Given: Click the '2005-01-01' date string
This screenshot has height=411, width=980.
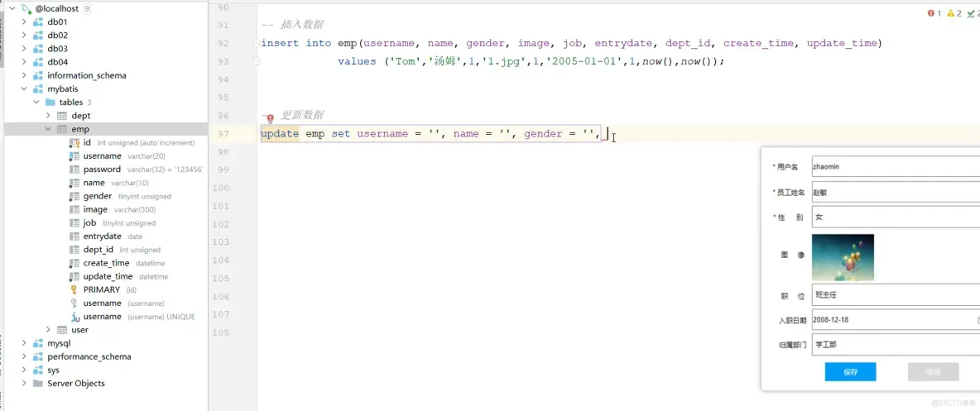Looking at the screenshot, I should [x=587, y=62].
